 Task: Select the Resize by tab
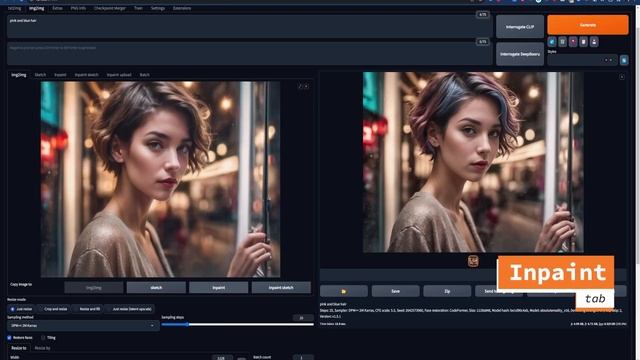tap(42, 348)
